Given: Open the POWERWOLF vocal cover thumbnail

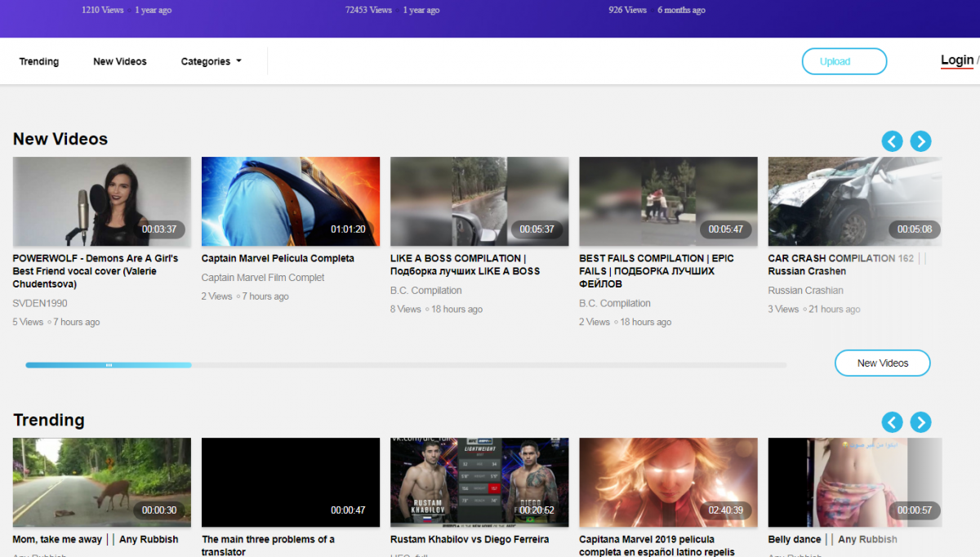Looking at the screenshot, I should coord(102,201).
